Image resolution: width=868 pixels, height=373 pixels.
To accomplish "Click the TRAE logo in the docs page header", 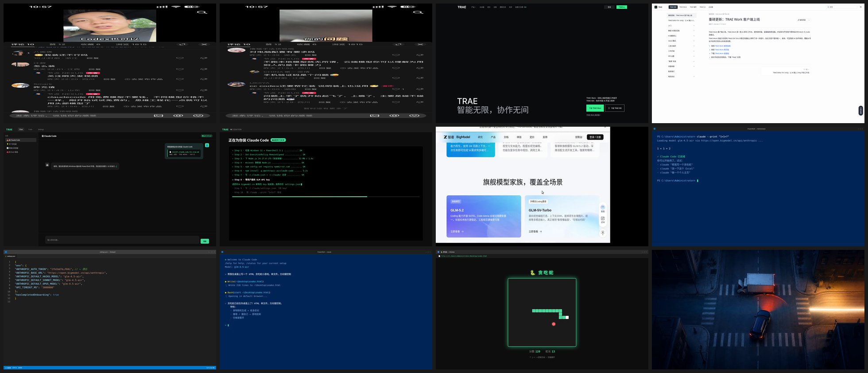I will (659, 7).
